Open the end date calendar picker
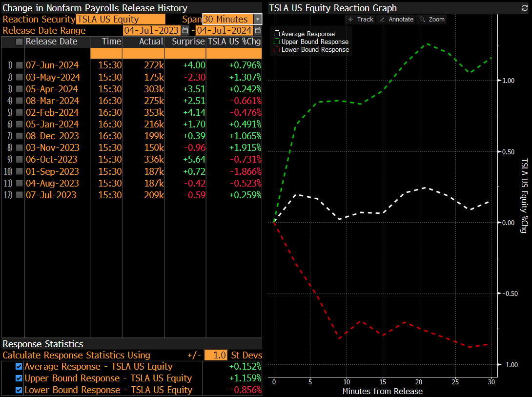 pos(258,31)
